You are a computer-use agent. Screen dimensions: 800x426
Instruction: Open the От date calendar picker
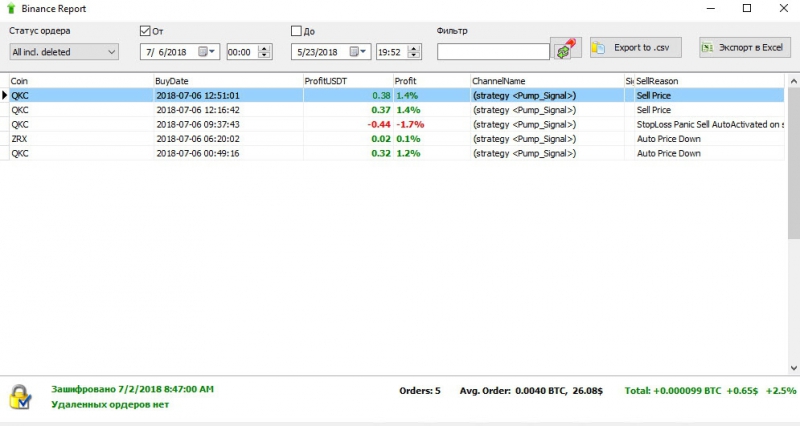click(206, 52)
